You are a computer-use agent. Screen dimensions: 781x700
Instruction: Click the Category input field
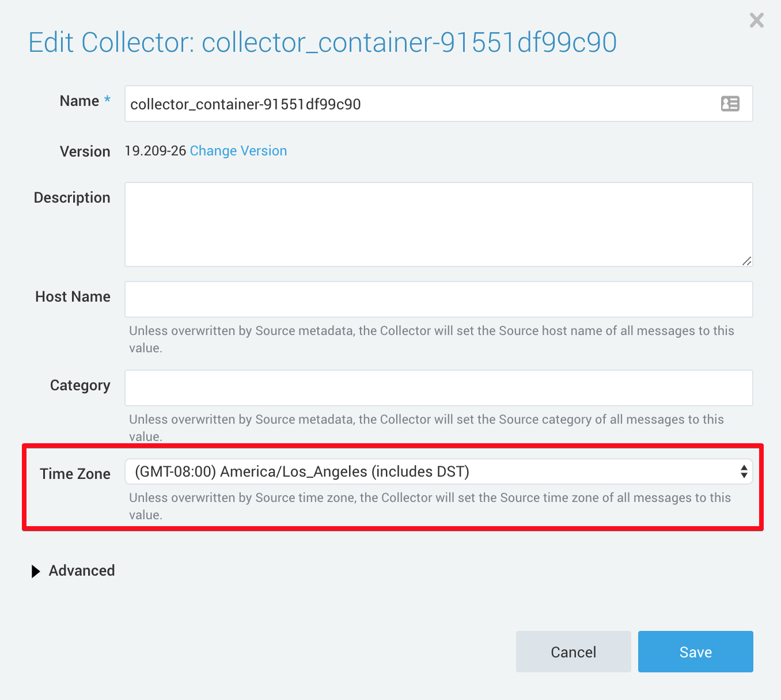pos(438,388)
